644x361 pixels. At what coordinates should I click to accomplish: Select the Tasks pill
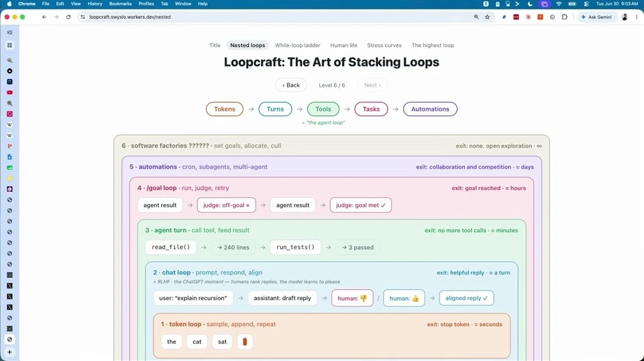pyautogui.click(x=371, y=109)
